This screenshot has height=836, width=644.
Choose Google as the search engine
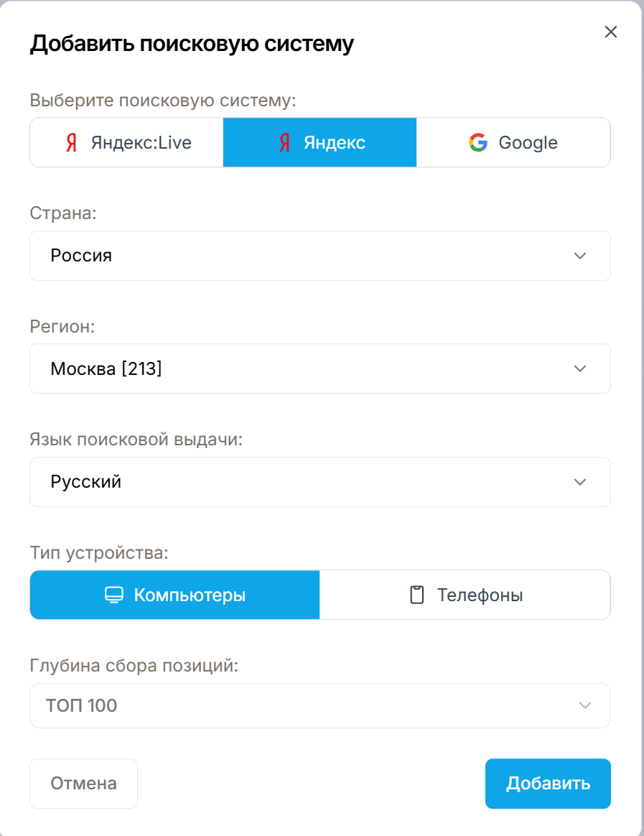pos(513,143)
